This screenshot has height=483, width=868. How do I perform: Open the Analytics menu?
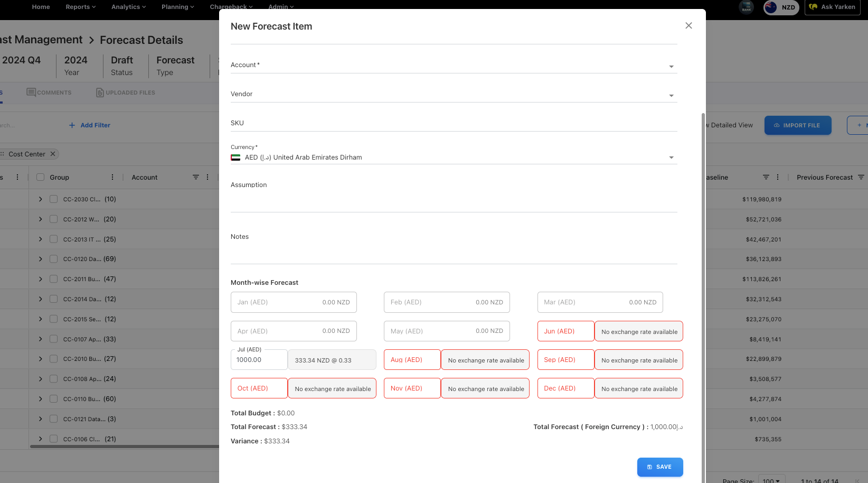click(x=128, y=7)
